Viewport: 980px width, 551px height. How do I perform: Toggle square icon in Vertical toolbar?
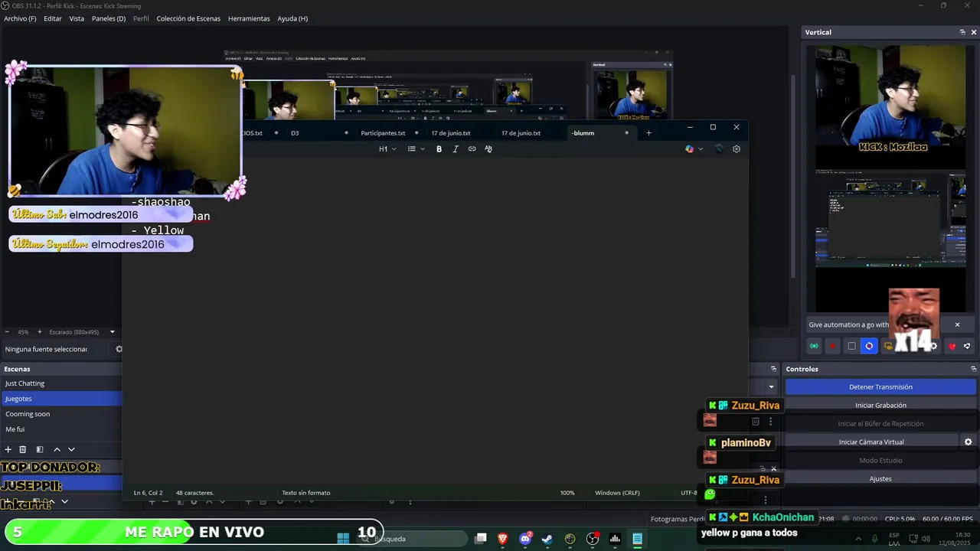pos(851,346)
